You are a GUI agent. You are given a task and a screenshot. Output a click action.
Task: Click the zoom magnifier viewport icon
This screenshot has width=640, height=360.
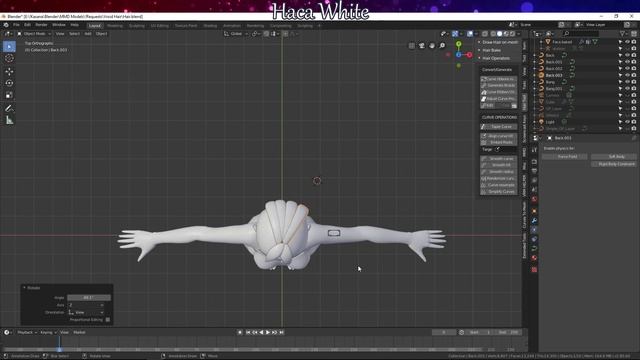point(442,46)
